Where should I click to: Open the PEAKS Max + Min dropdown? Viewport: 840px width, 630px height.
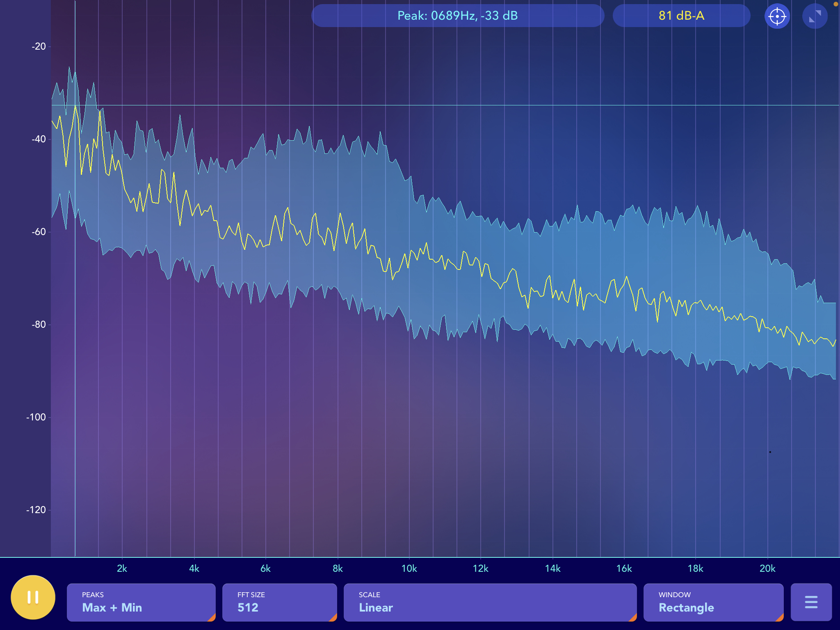(141, 602)
